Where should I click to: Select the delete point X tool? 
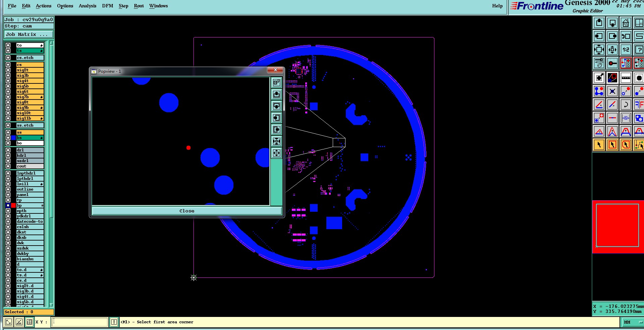point(612,91)
